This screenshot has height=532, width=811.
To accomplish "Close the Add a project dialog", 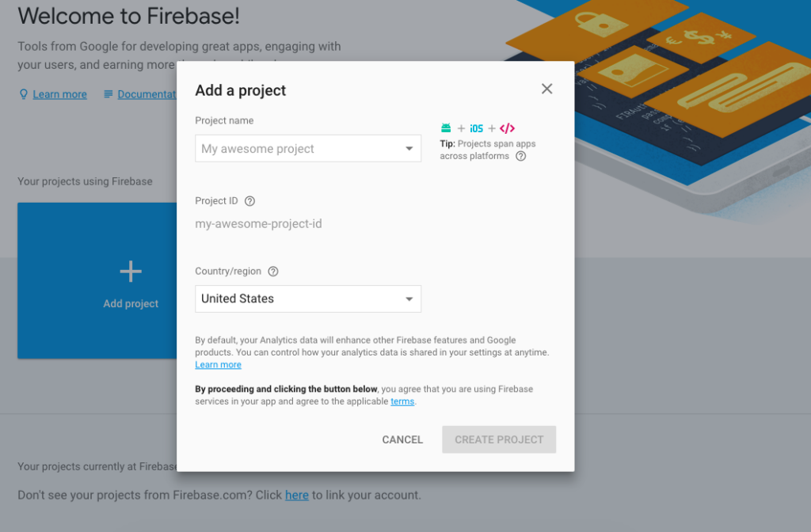I will pos(546,89).
